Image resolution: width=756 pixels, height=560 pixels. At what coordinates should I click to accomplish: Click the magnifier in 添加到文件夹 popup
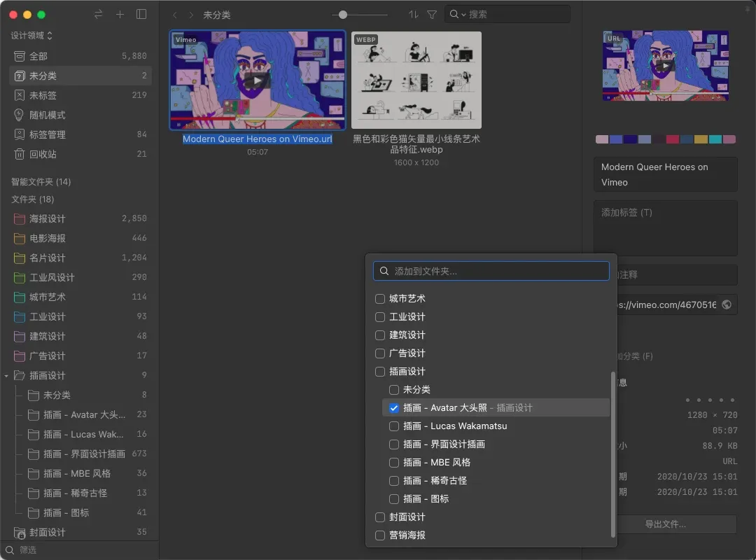[384, 271]
